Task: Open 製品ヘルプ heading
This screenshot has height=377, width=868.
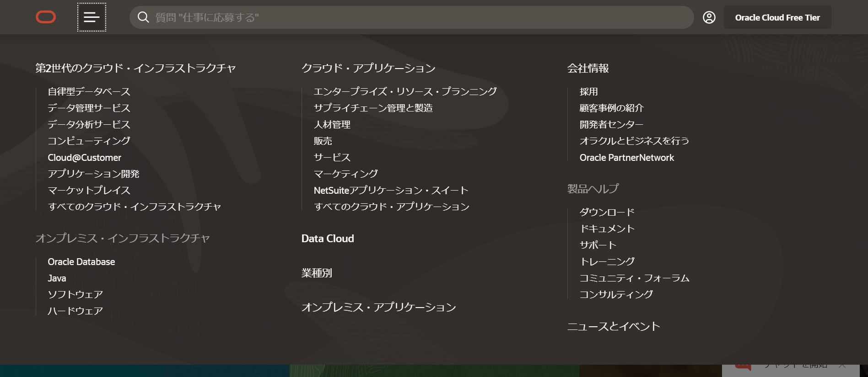Action: [x=593, y=189]
